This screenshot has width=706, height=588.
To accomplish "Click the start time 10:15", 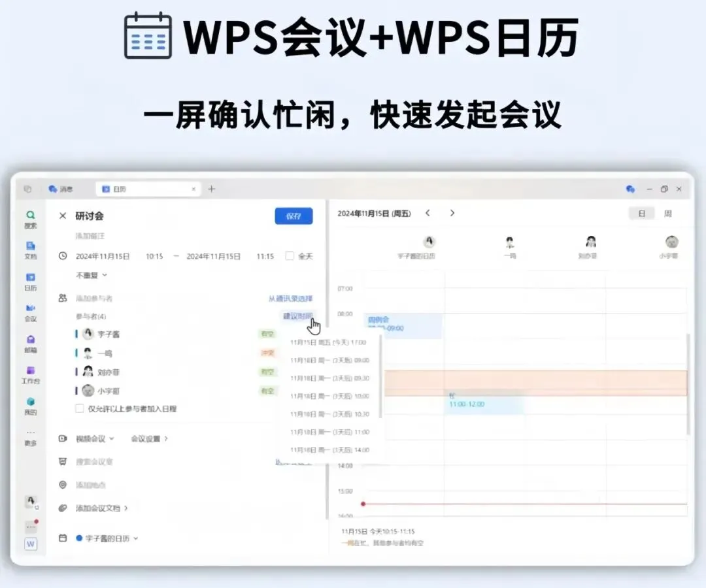I will [154, 256].
